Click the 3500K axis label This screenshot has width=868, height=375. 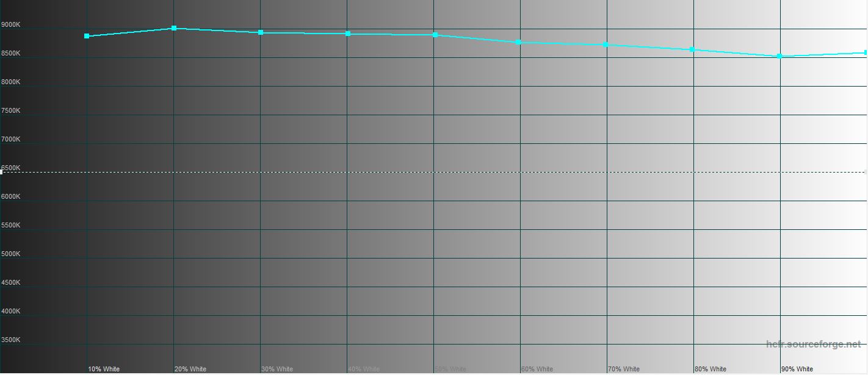pyautogui.click(x=11, y=340)
